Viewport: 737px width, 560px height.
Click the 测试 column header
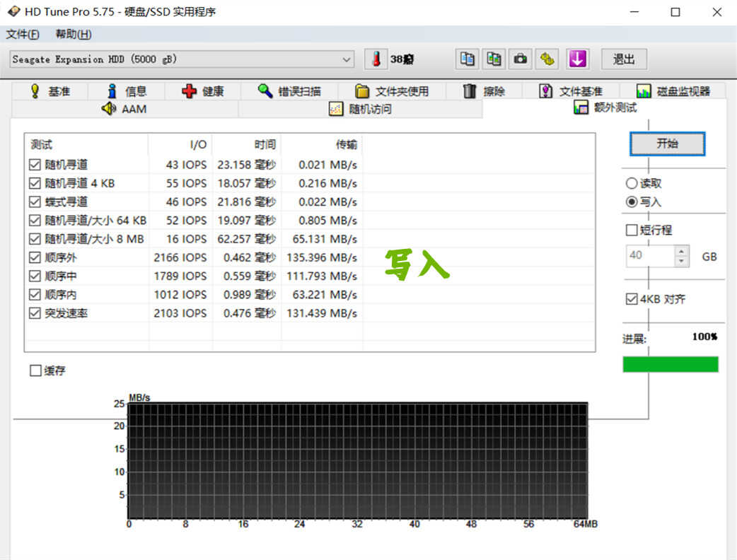pyautogui.click(x=86, y=145)
